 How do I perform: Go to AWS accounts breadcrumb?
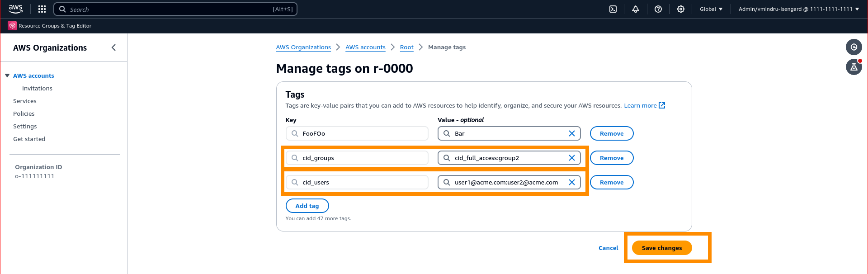[x=365, y=47]
